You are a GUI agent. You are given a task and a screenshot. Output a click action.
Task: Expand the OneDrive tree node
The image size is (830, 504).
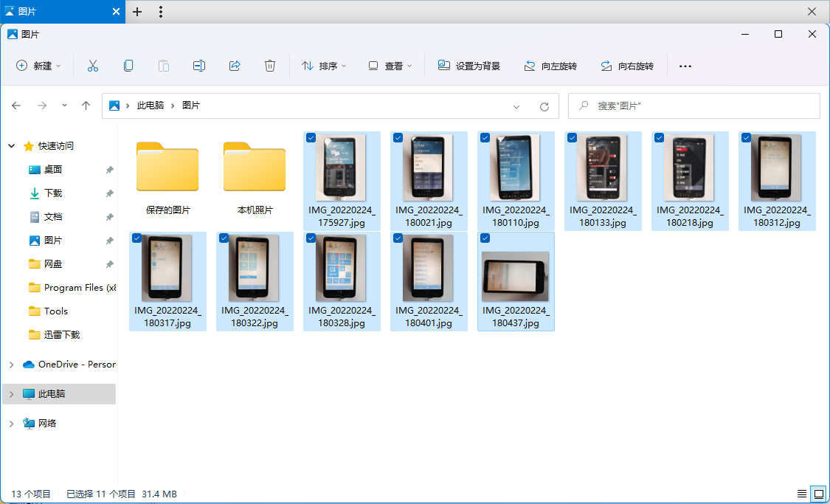pos(11,365)
